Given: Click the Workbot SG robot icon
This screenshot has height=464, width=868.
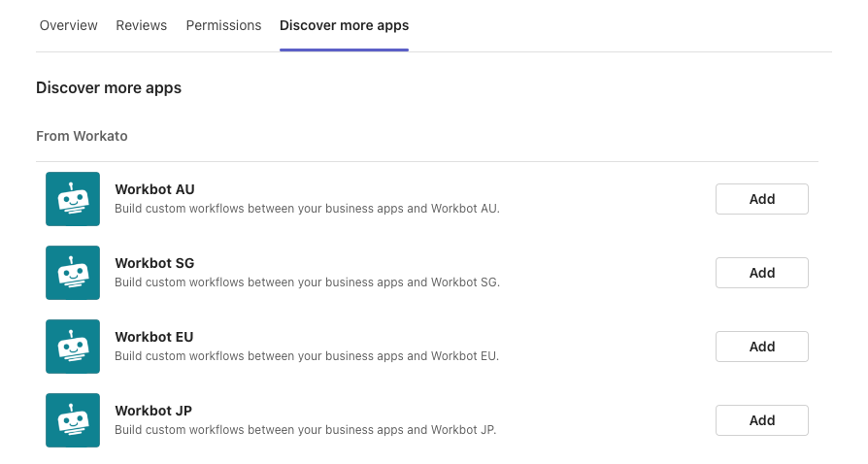Looking at the screenshot, I should pyautogui.click(x=73, y=273).
